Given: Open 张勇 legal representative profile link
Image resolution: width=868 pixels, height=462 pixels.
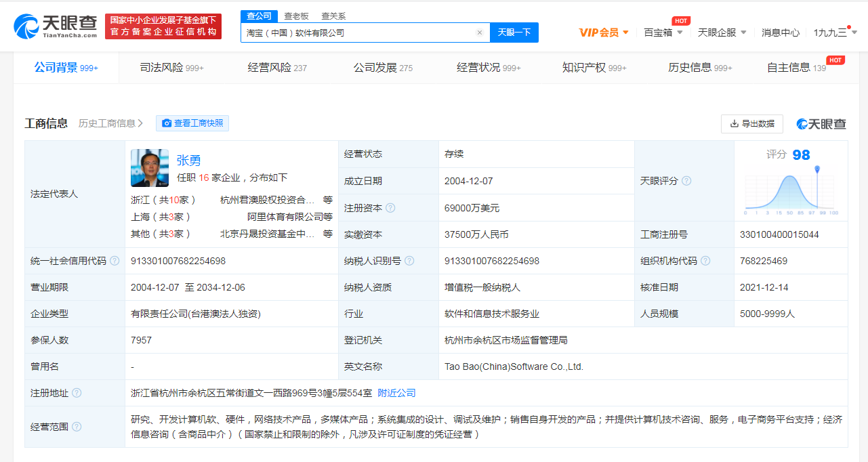Looking at the screenshot, I should point(189,161).
